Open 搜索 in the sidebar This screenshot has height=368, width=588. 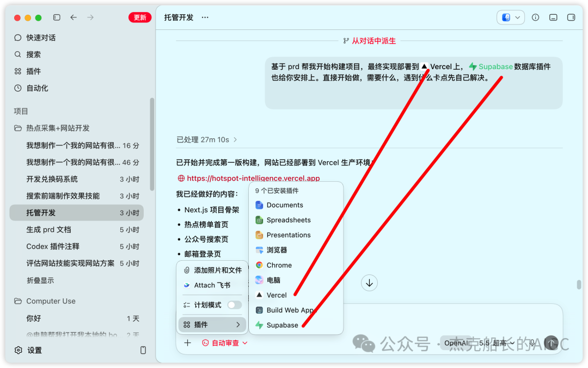(33, 54)
